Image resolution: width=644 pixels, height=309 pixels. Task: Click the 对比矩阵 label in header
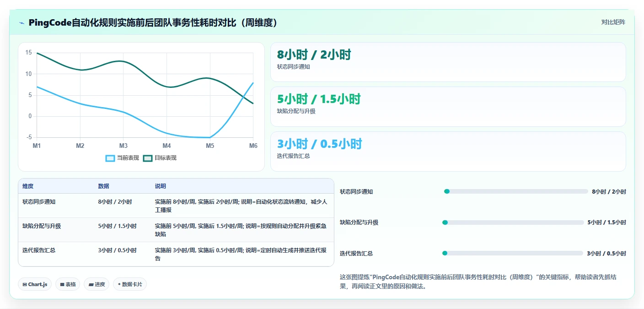pyautogui.click(x=613, y=22)
